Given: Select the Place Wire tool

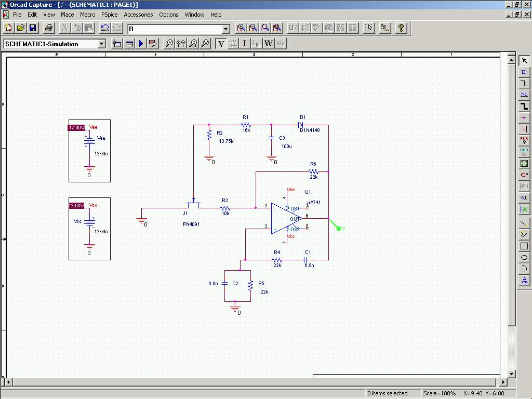Looking at the screenshot, I should click(524, 83).
